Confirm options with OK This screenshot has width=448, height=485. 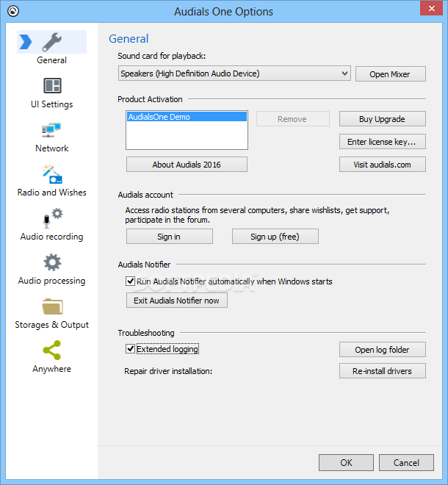(x=346, y=463)
